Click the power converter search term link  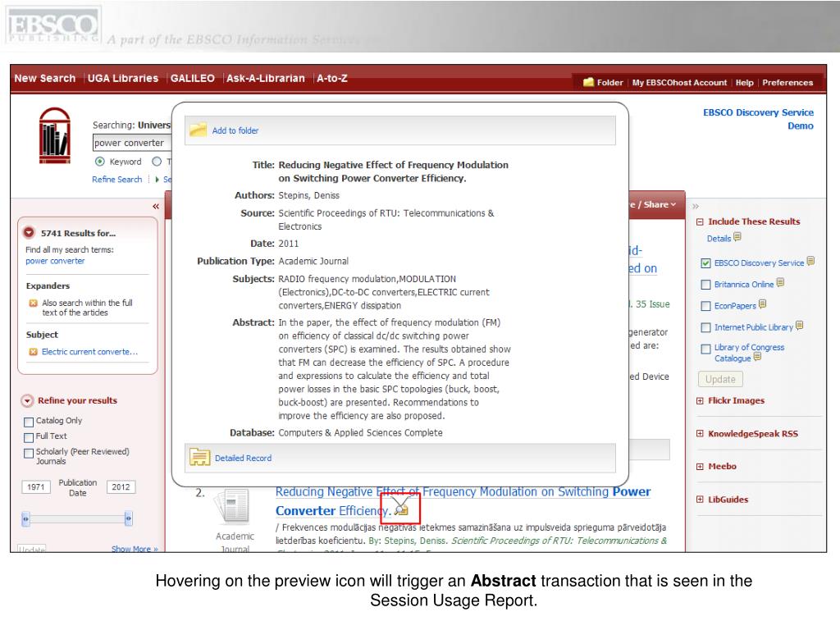[55, 261]
